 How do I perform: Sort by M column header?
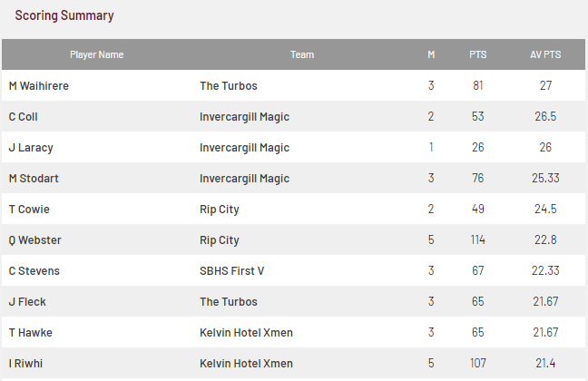pyautogui.click(x=431, y=54)
